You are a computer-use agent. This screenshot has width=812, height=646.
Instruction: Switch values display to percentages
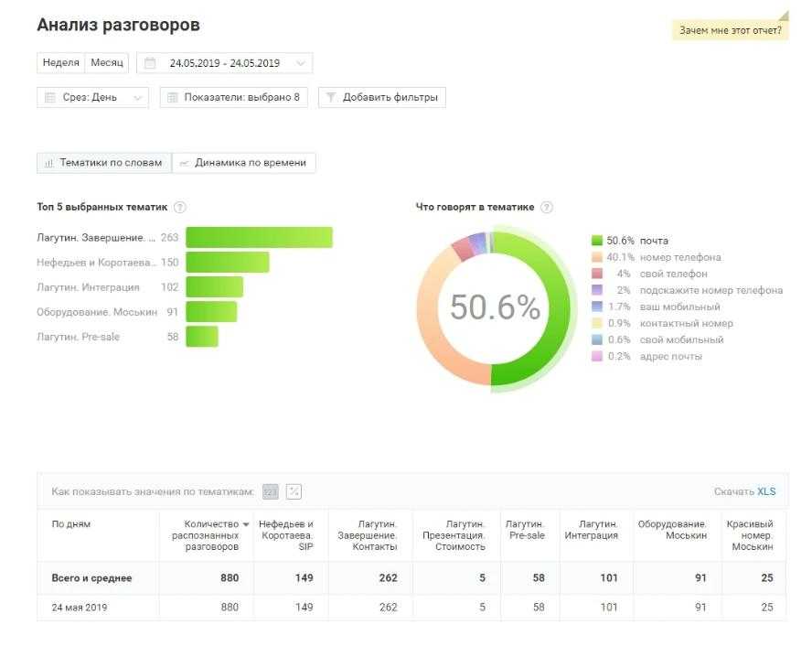(294, 491)
